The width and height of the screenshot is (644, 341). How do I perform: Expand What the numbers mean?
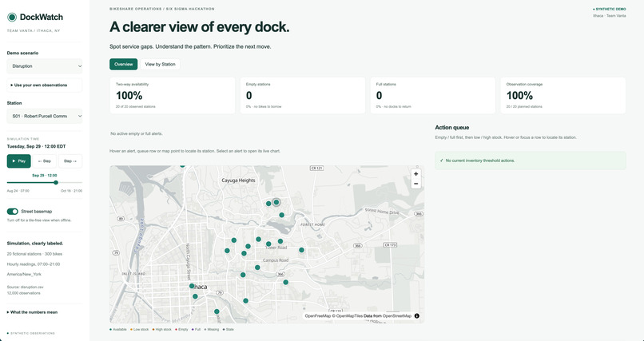[33, 312]
